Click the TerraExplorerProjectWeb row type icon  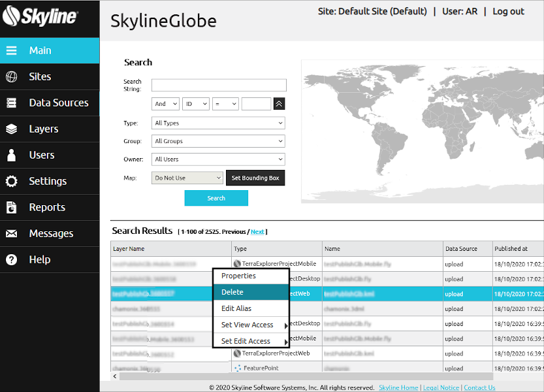pos(237,353)
